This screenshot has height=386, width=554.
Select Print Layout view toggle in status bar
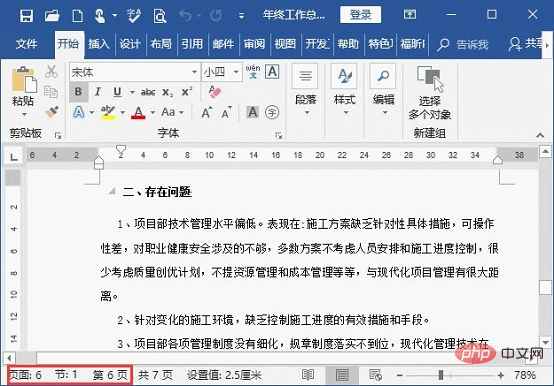click(342, 375)
